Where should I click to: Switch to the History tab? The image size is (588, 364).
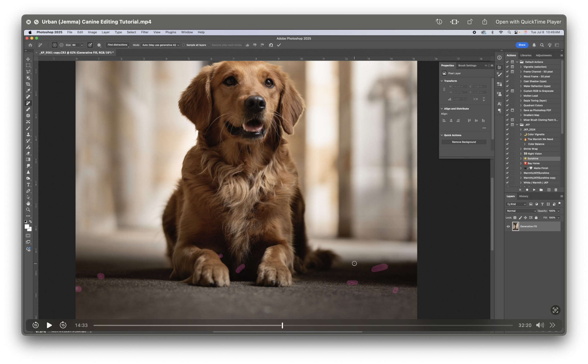524,196
